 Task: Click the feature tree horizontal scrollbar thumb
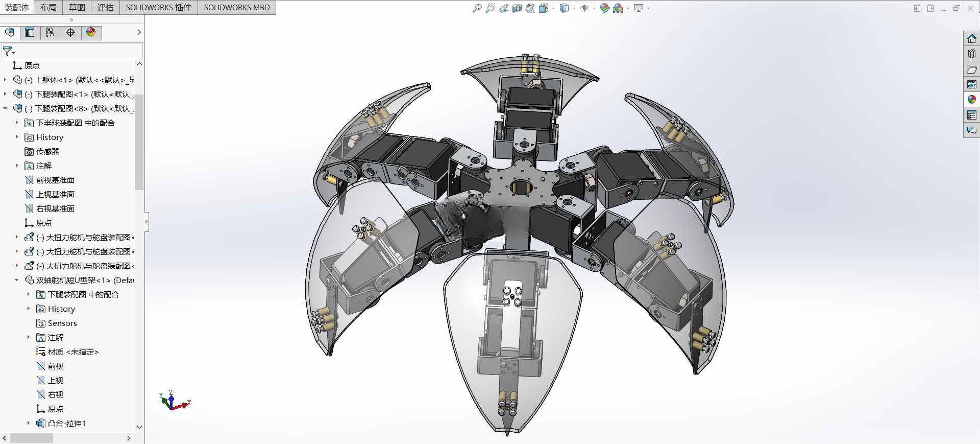pyautogui.click(x=32, y=438)
